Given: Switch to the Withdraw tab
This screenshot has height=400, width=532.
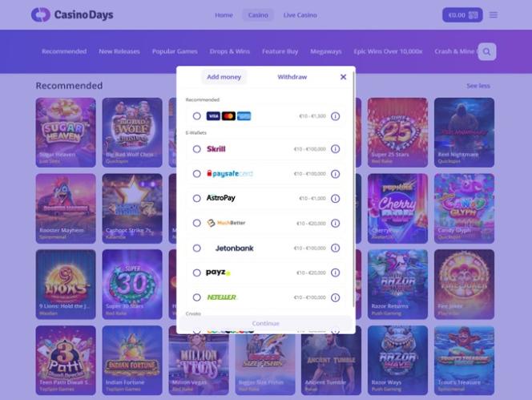Looking at the screenshot, I should click(x=292, y=77).
